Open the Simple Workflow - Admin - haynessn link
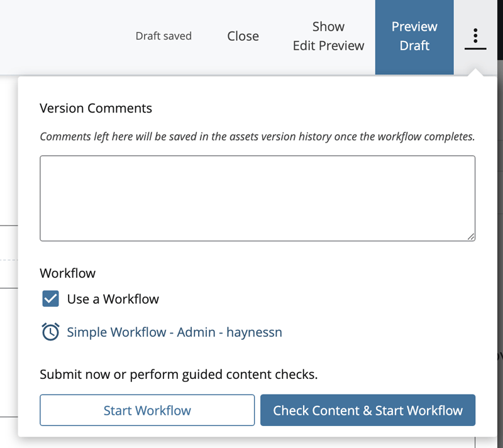Viewport: 503px width, 448px height. (x=175, y=332)
